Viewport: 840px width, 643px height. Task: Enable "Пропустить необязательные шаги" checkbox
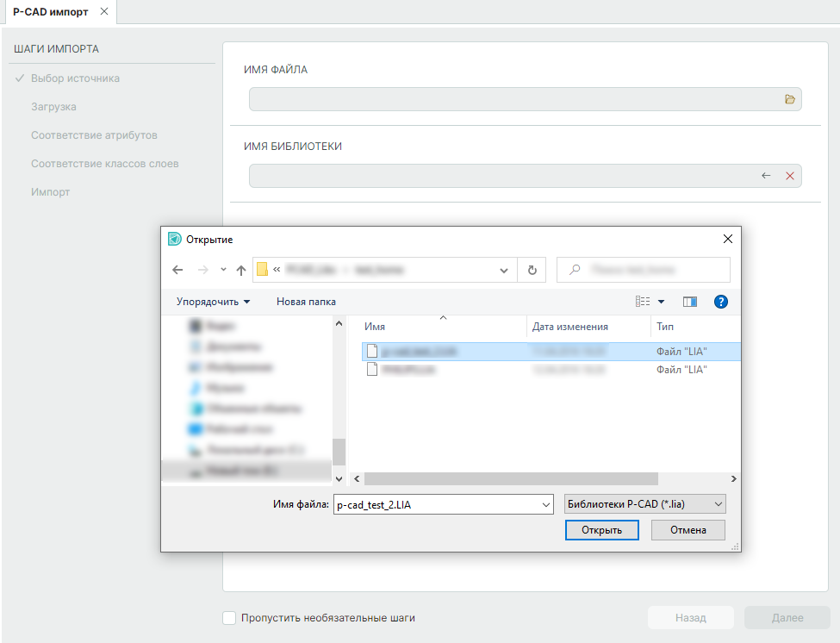click(229, 618)
